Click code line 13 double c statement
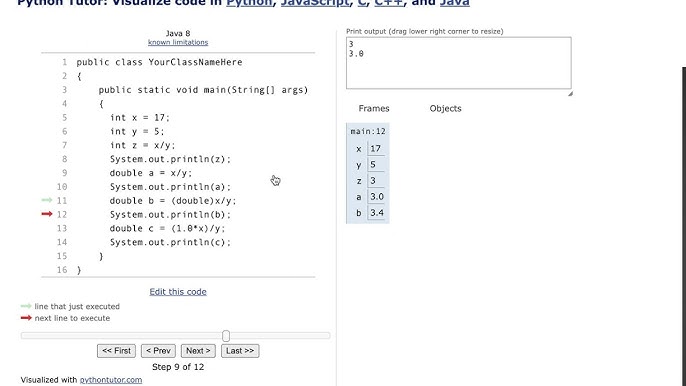This screenshot has width=686, height=386. (x=168, y=228)
